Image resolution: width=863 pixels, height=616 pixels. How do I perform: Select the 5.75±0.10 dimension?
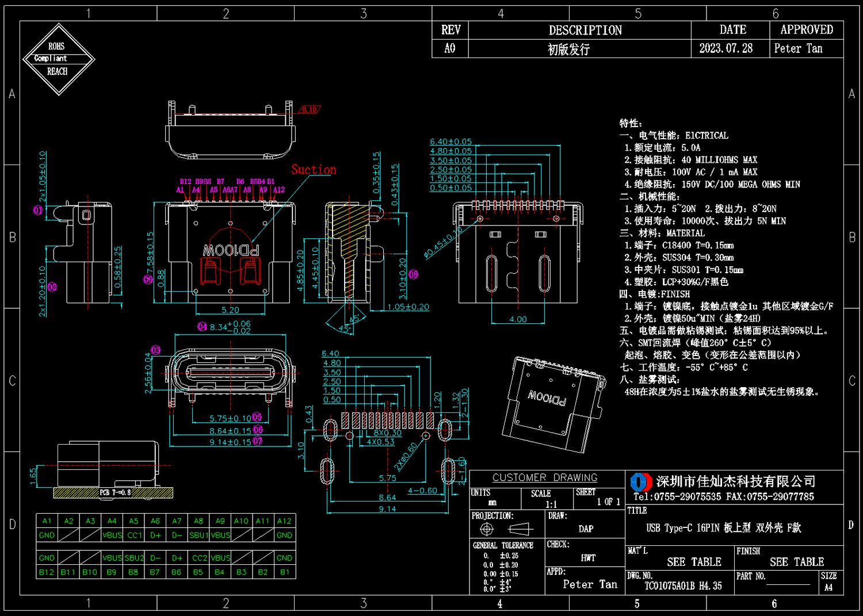tap(230, 418)
